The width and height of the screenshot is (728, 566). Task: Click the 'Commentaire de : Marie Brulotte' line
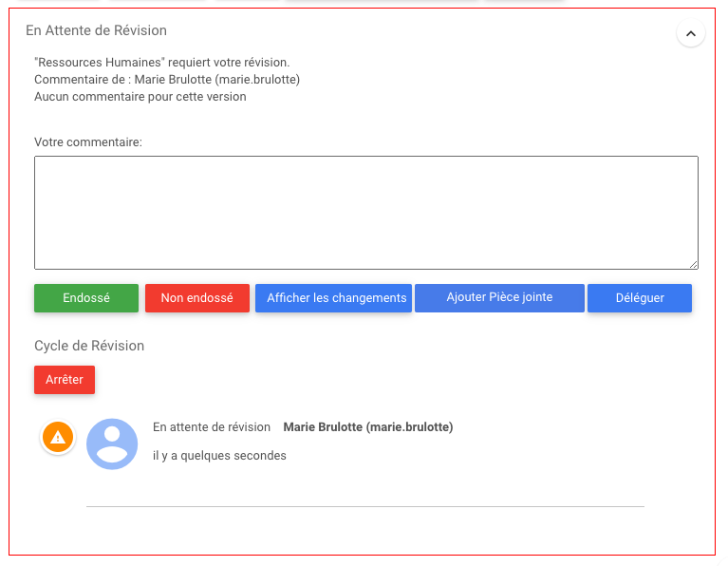(167, 80)
